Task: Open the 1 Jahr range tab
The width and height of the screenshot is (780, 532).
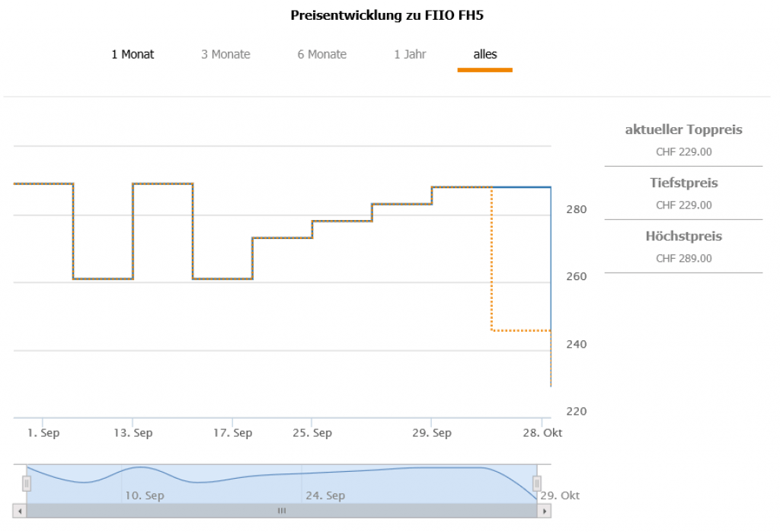Action: point(410,54)
